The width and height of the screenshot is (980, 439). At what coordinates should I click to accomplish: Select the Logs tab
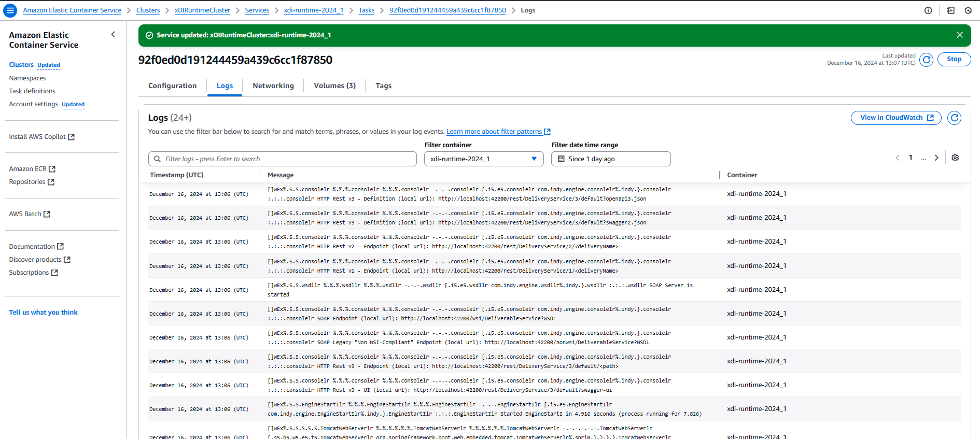(x=225, y=86)
